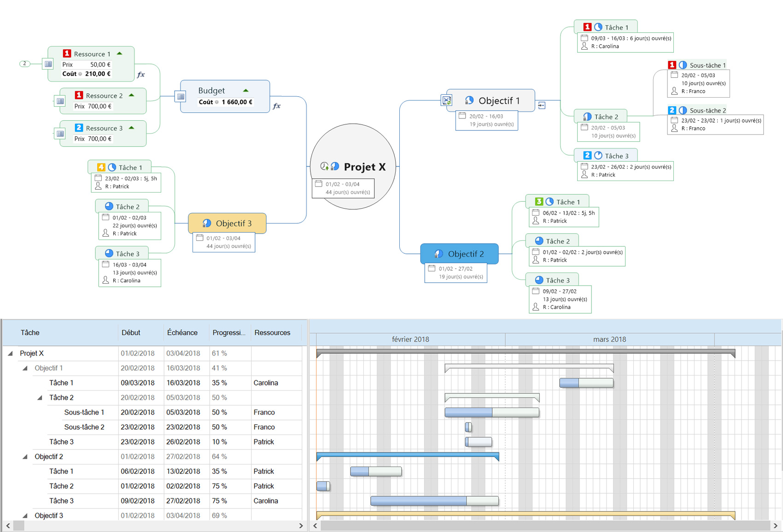Collapse the Projet X tree in the task list
Screen dimensions: 783x532
[10, 353]
